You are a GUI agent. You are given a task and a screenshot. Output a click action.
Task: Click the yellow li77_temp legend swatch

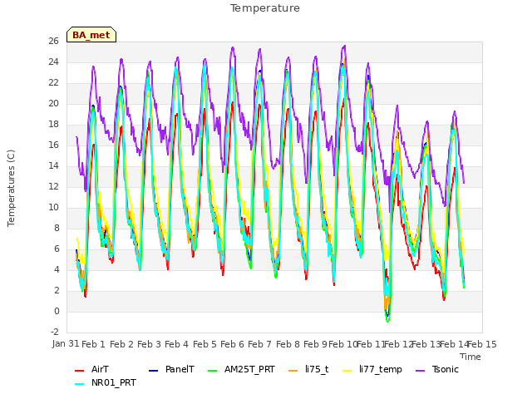(347, 371)
